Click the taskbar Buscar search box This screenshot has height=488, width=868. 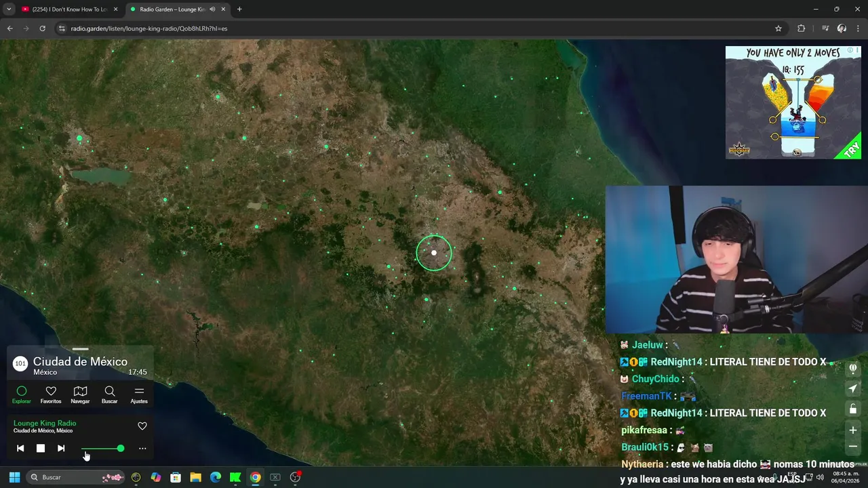click(76, 477)
